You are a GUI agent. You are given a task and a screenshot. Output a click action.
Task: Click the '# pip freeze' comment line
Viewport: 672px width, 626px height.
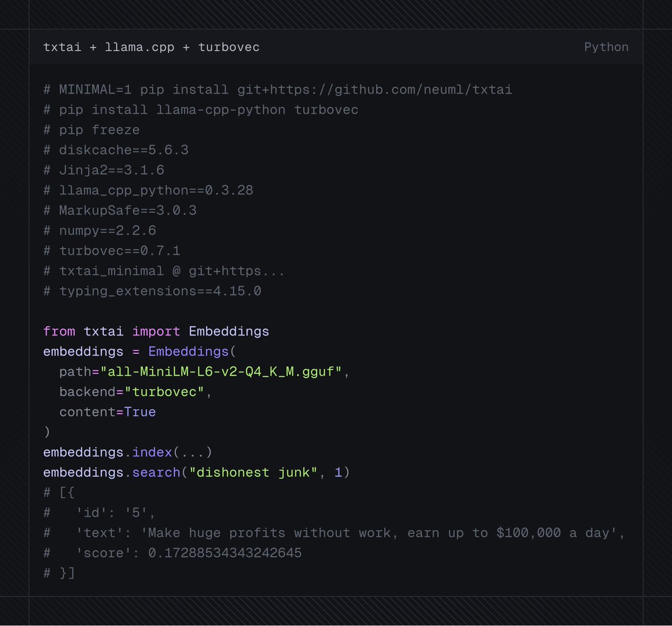pos(91,130)
